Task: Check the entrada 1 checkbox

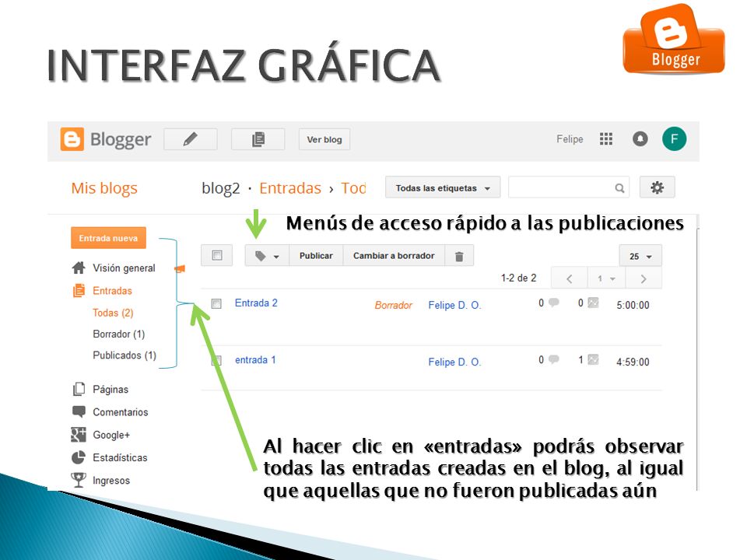Action: tap(216, 360)
